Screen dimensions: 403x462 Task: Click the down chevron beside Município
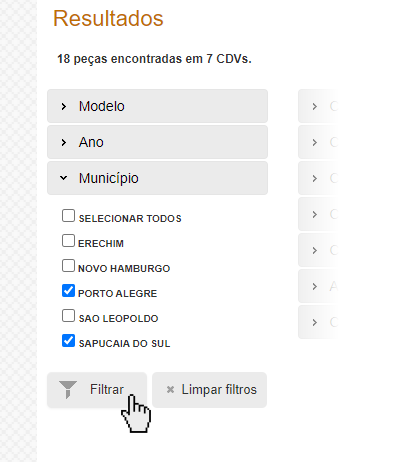(x=63, y=178)
